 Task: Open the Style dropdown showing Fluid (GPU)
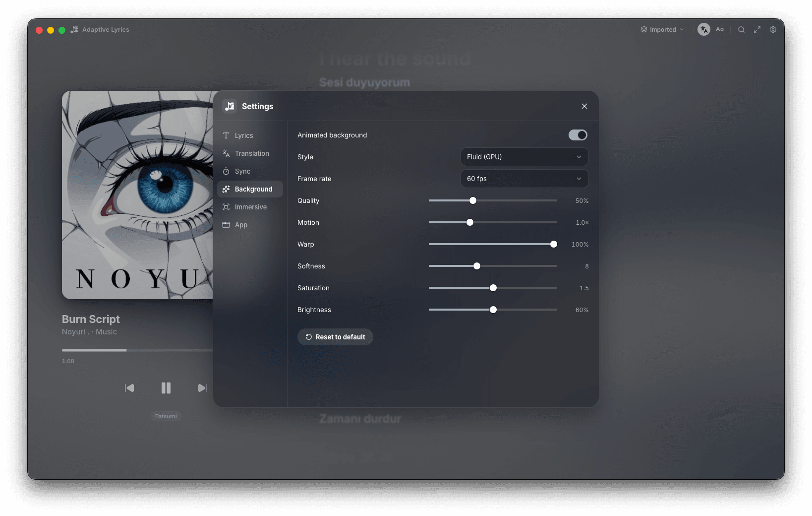[524, 157]
